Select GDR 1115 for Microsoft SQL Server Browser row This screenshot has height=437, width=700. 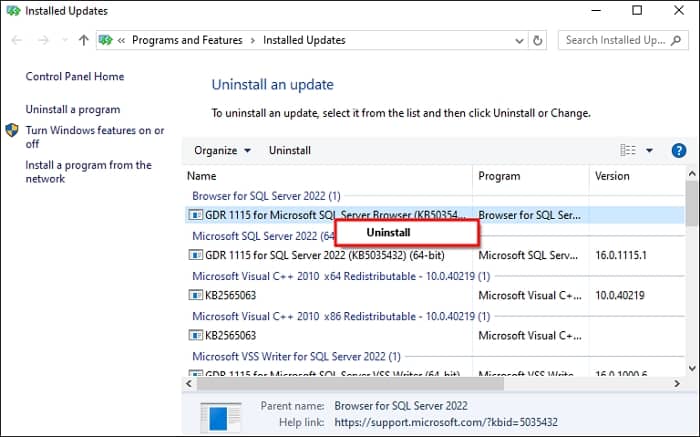(434, 215)
